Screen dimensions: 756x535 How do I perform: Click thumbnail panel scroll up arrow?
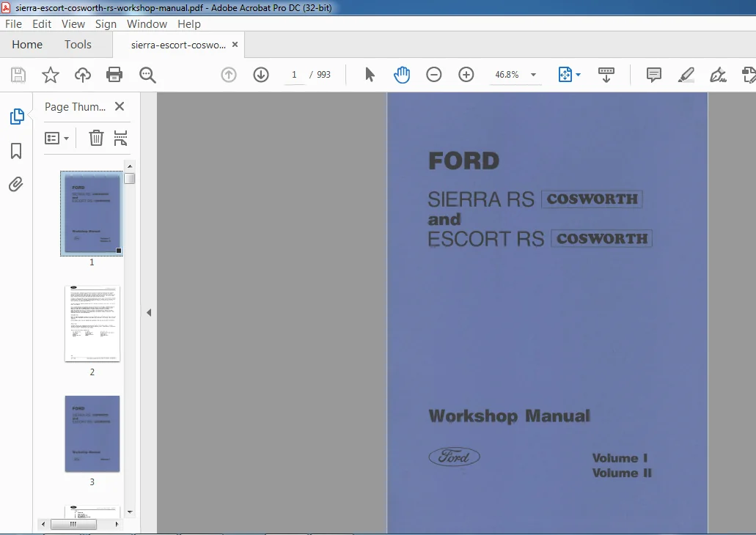130,166
